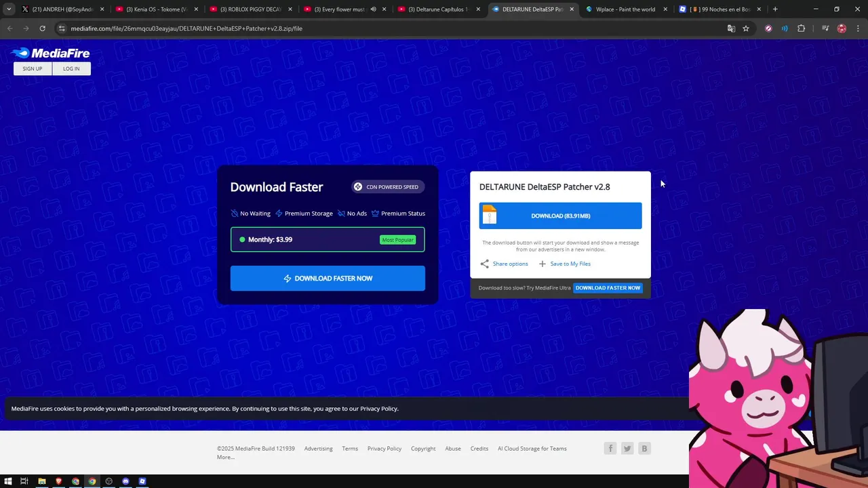Open File Explorer from the taskbar

41,481
